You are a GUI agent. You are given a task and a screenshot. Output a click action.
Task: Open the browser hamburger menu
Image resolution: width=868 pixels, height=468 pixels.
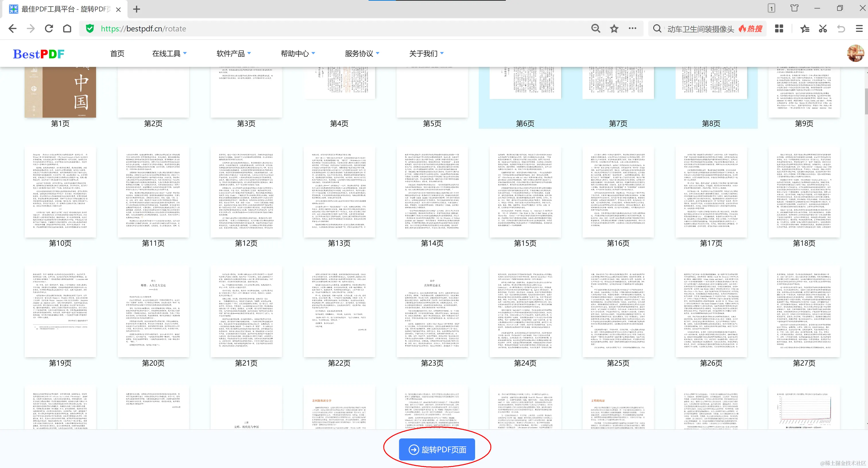[859, 29]
